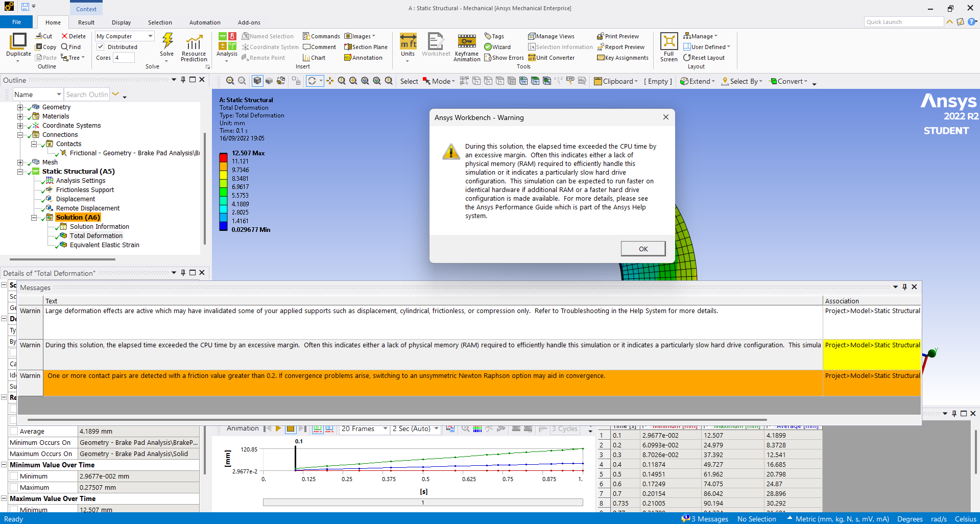Viewport: 980px width, 524px height.
Task: Switch to the Add-ons ribbon tab
Action: [249, 22]
